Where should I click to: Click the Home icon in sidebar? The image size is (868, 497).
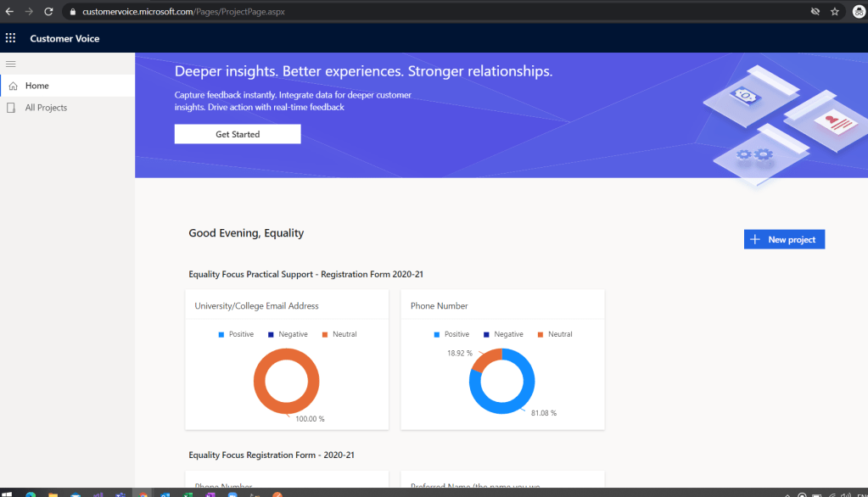(11, 86)
